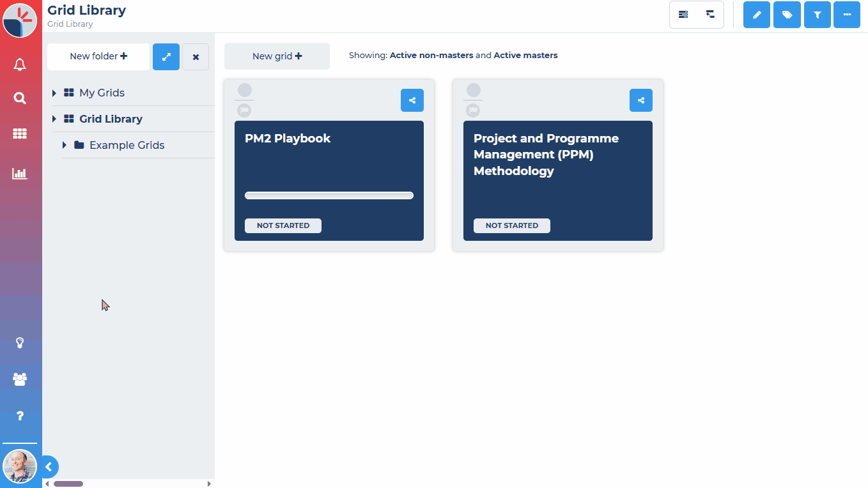Screen dimensions: 868x488
Task: Click the help question mark icon
Action: point(20,416)
